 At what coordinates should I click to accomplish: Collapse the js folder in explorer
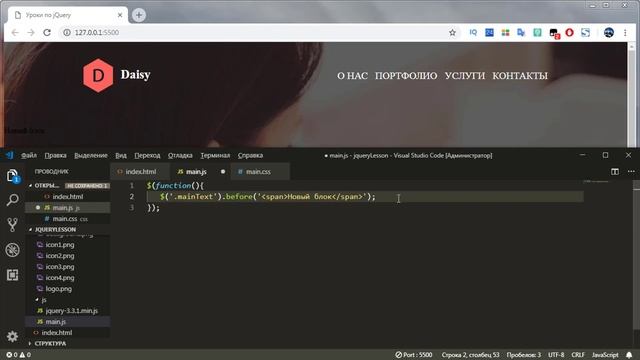click(37, 300)
